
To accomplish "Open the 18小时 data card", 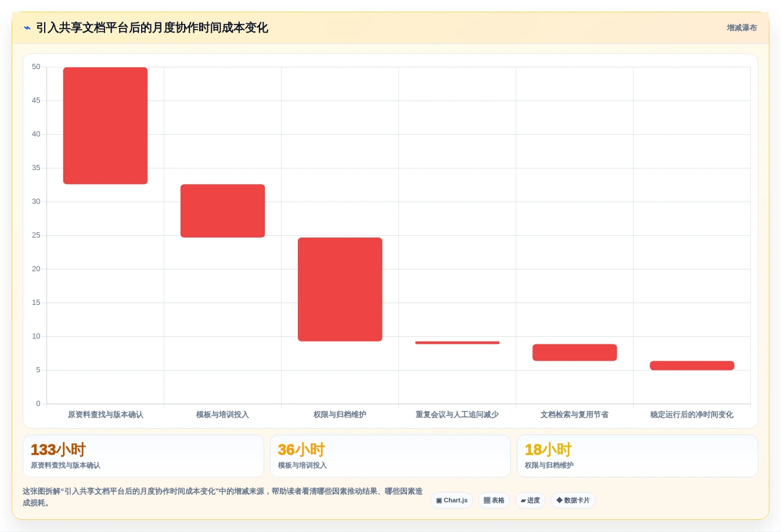I will coord(638,456).
